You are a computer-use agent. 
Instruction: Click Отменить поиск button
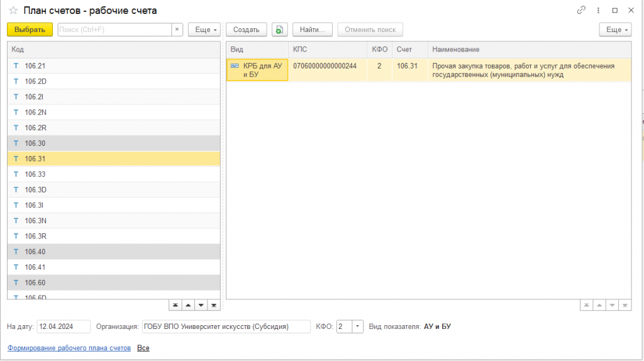coord(370,30)
